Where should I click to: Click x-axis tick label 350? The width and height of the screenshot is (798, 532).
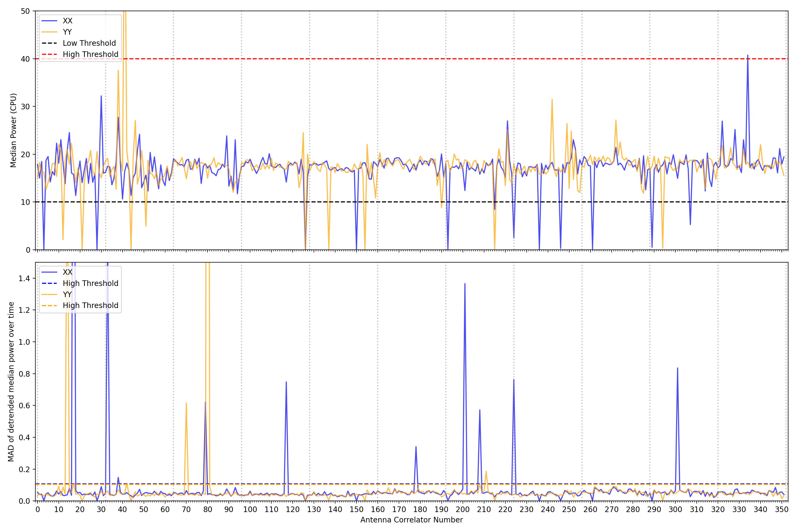tap(782, 509)
